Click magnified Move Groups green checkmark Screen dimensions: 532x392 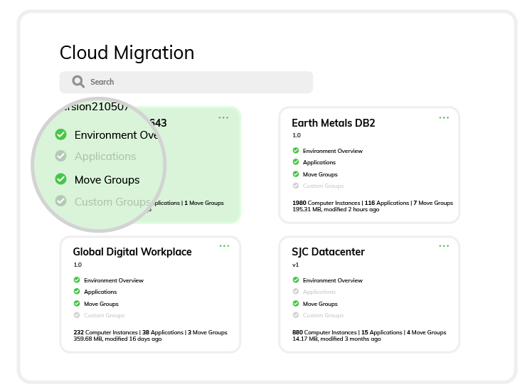tap(60, 179)
